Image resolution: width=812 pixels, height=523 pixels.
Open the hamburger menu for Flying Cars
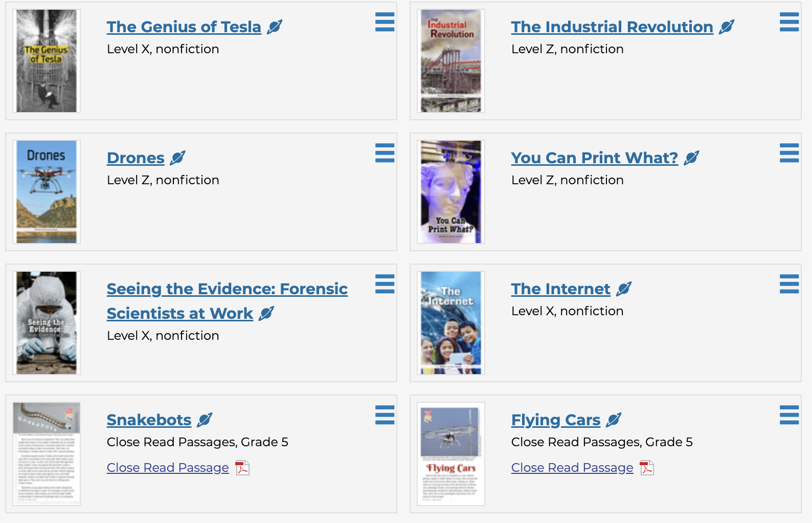(x=789, y=415)
